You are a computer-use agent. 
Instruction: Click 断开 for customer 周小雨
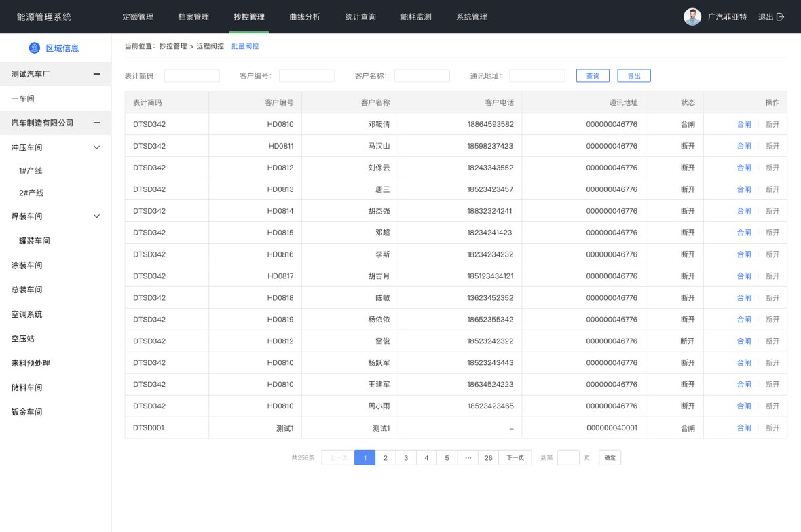[x=772, y=406]
